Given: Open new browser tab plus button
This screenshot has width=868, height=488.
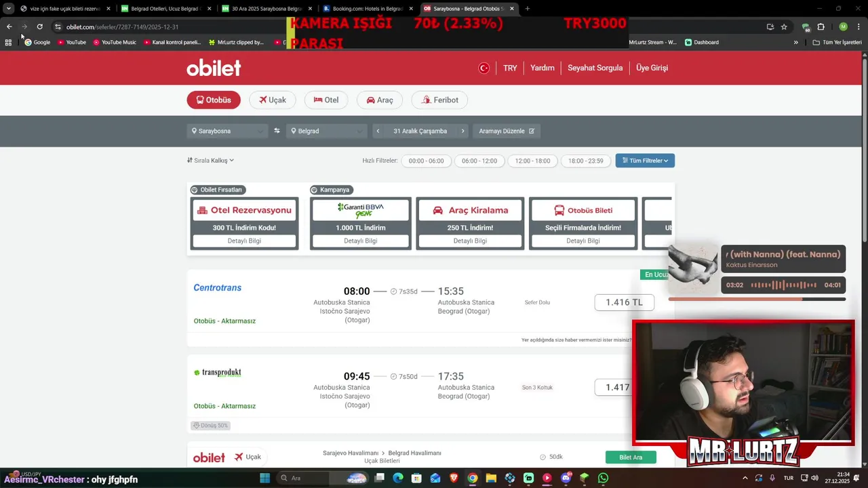Looking at the screenshot, I should click(x=528, y=9).
